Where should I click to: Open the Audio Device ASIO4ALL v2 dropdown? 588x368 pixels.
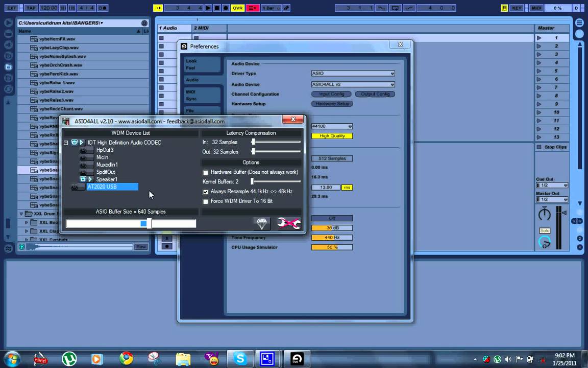click(x=353, y=84)
